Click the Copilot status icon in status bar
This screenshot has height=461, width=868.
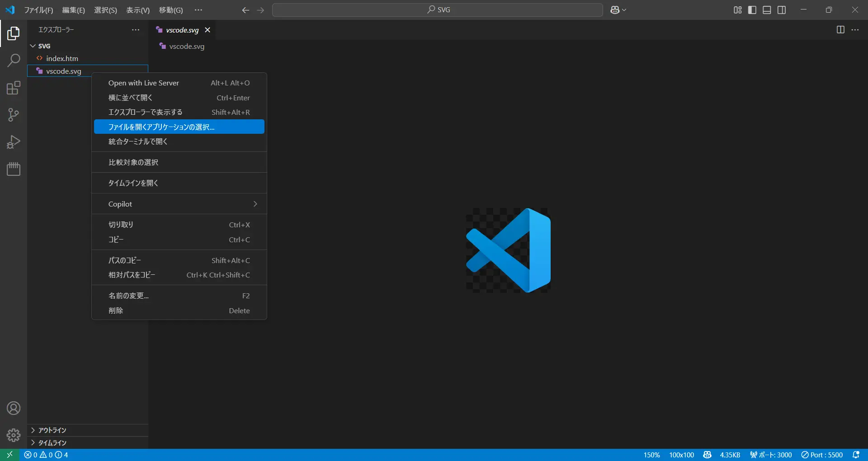click(708, 455)
